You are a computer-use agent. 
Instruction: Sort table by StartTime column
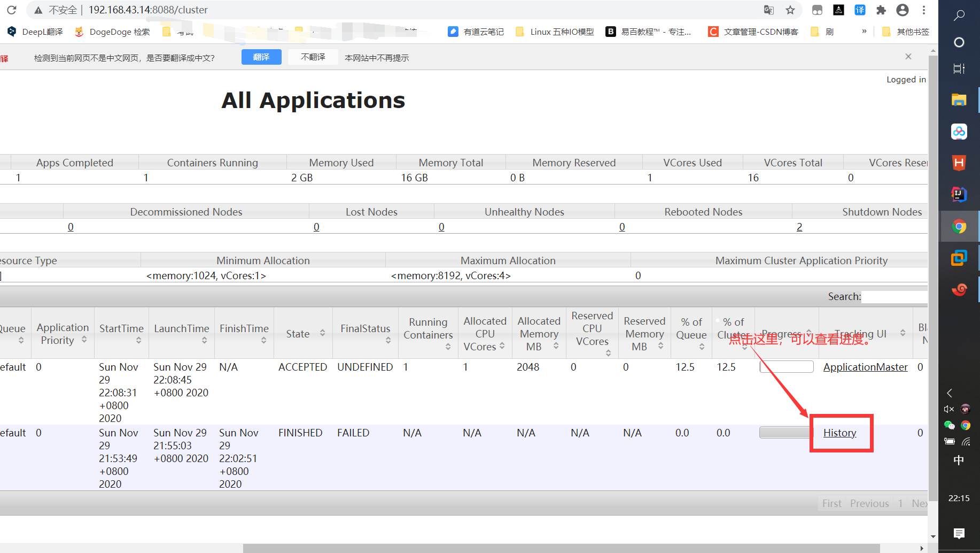point(121,334)
